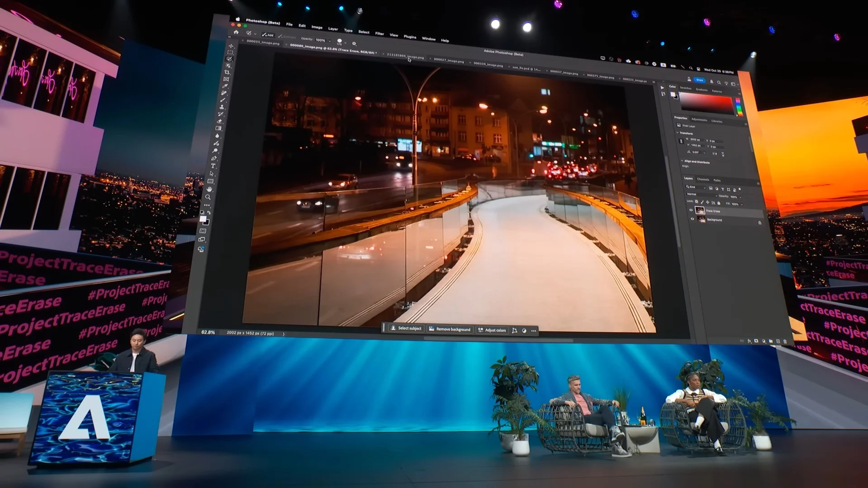Open Photoshop notifications bell
This screenshot has width=868, height=488.
pos(711,82)
